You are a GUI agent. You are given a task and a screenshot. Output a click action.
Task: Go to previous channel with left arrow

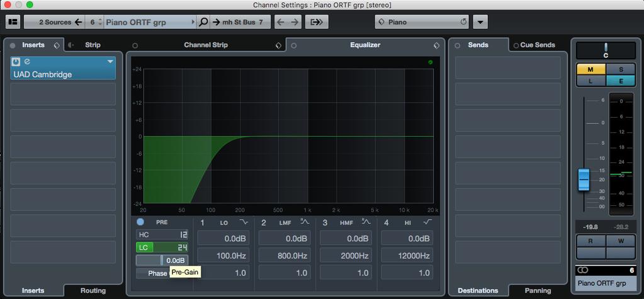[281, 22]
